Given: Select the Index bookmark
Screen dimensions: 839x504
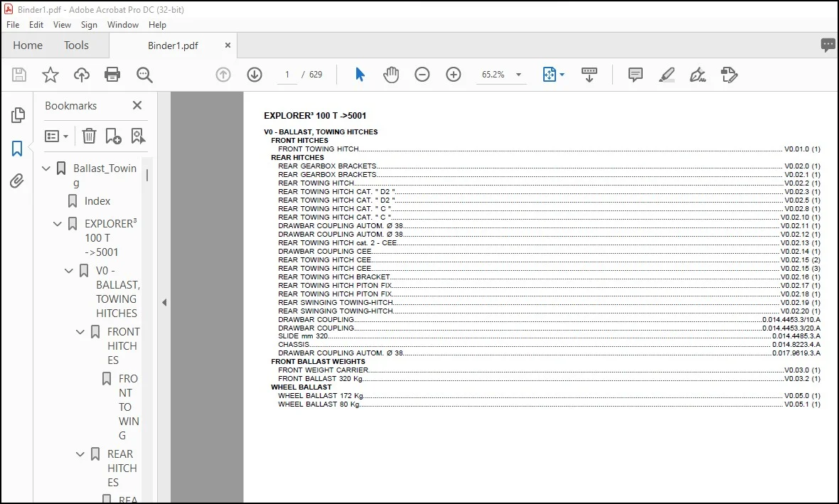Looking at the screenshot, I should (97, 201).
